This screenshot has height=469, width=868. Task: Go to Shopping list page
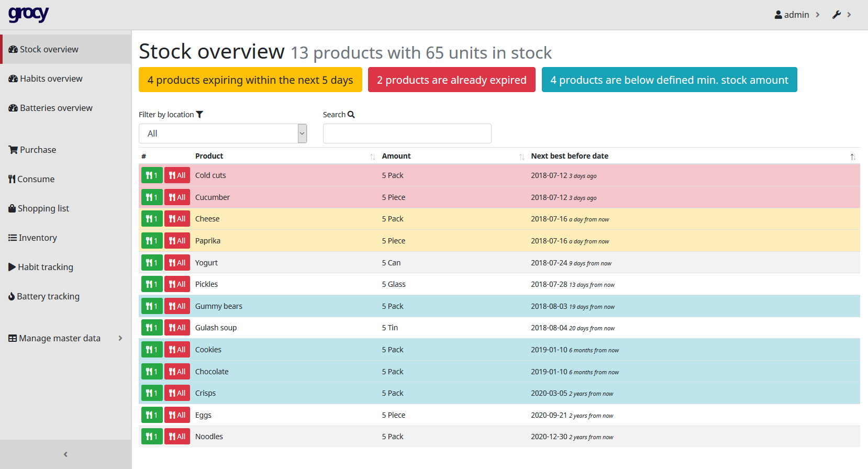point(43,208)
